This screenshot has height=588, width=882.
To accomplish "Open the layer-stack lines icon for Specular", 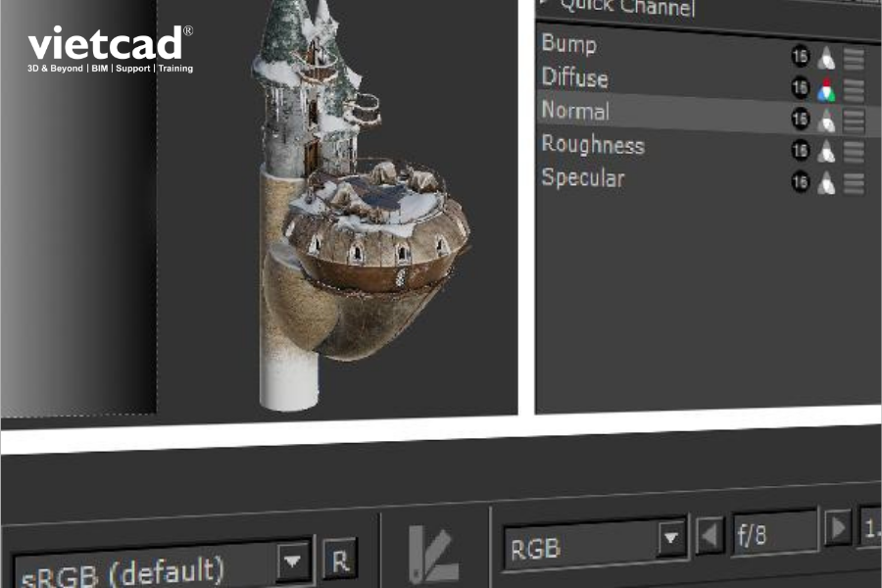I will (854, 184).
